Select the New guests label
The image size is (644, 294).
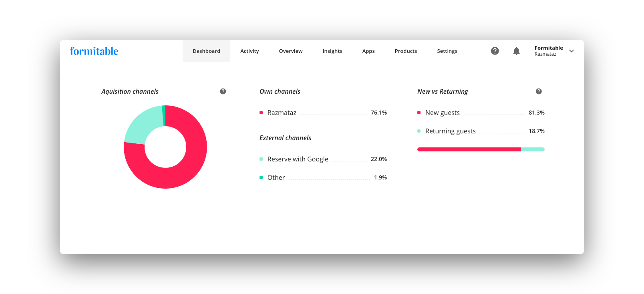(443, 113)
